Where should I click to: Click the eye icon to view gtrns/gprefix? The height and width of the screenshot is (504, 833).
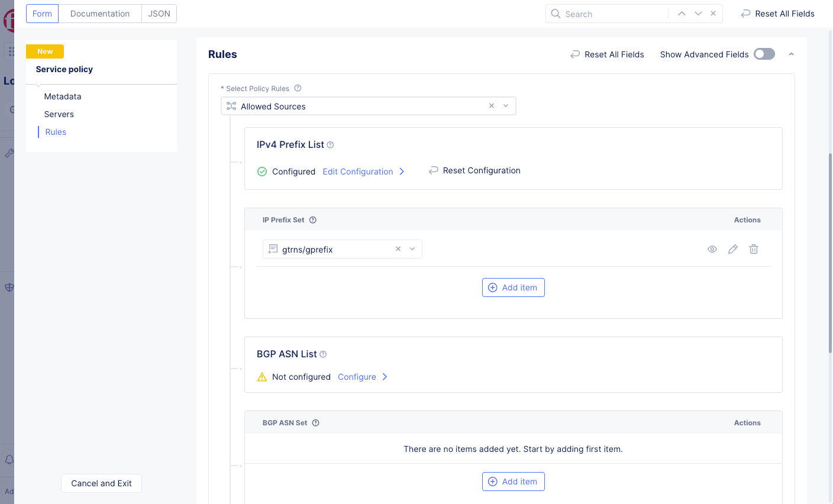[x=712, y=249]
